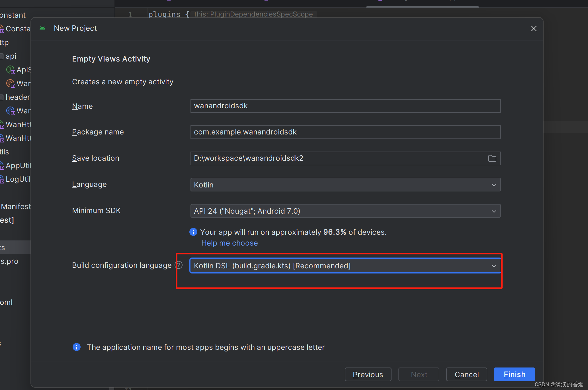Select the LogUtil file in project tree
Screen dimensions: 588x390
tap(18, 179)
